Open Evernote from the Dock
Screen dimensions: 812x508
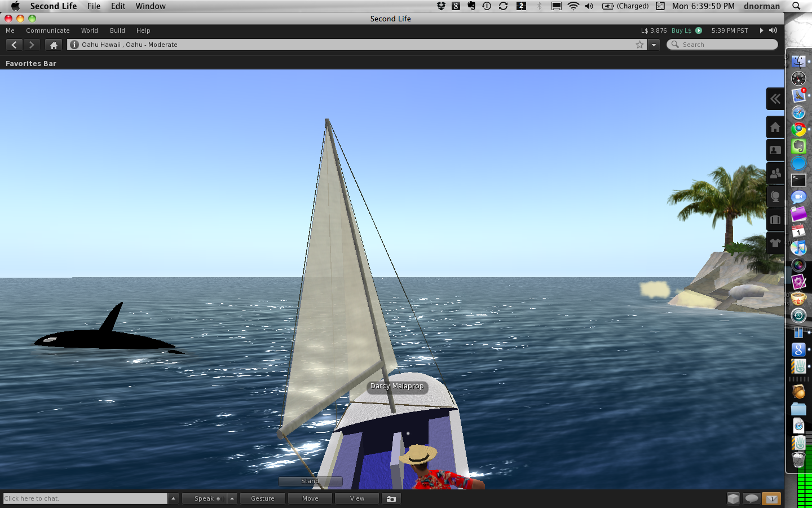(798, 146)
